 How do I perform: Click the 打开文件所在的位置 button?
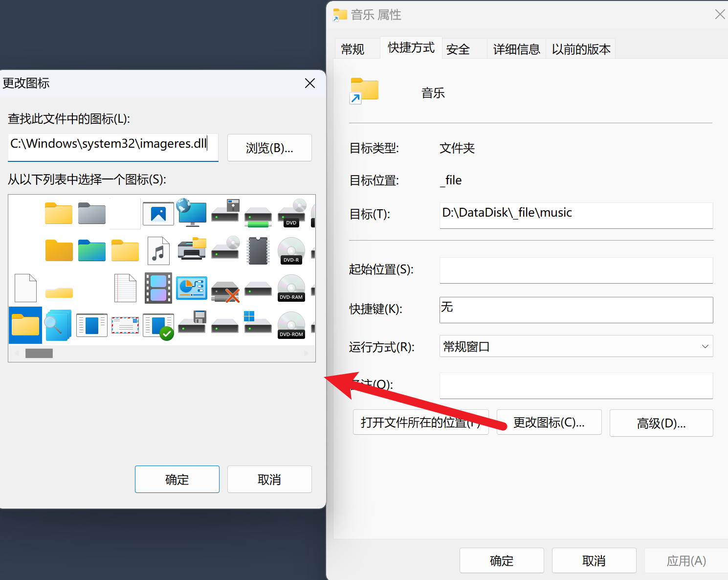click(x=421, y=422)
